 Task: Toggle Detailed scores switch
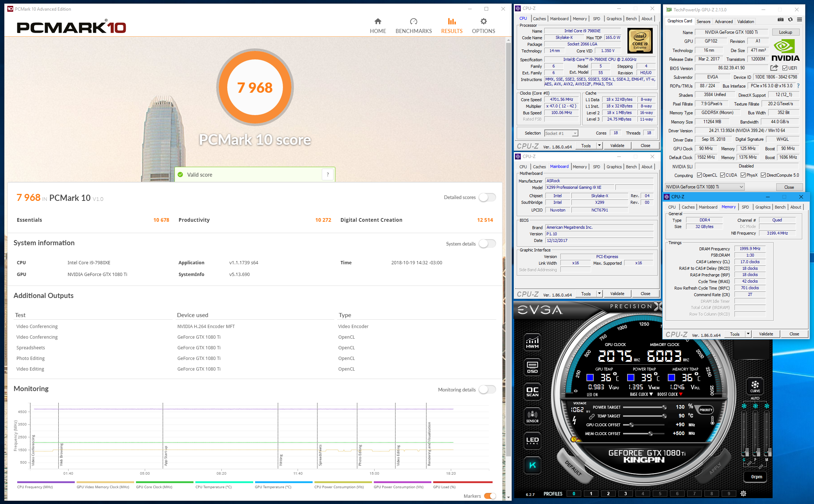point(487,197)
